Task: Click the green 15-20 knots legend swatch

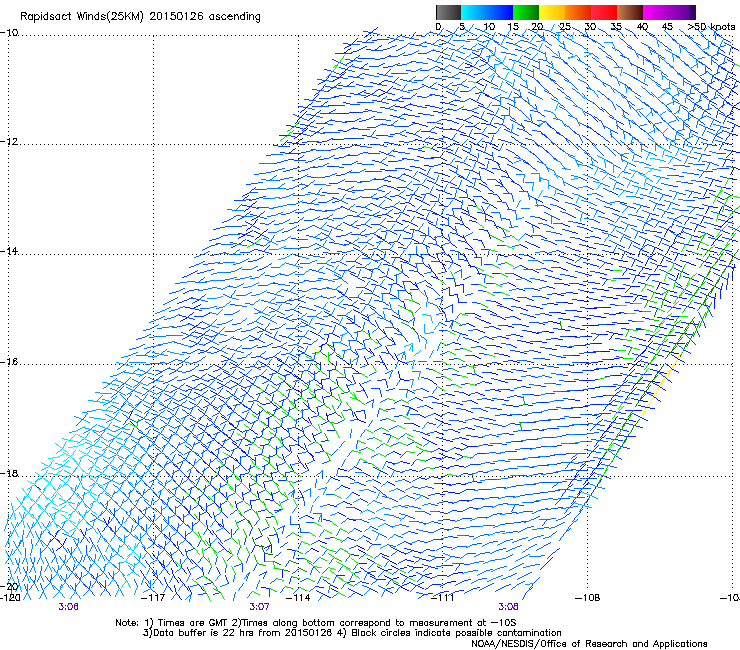Action: pos(526,12)
